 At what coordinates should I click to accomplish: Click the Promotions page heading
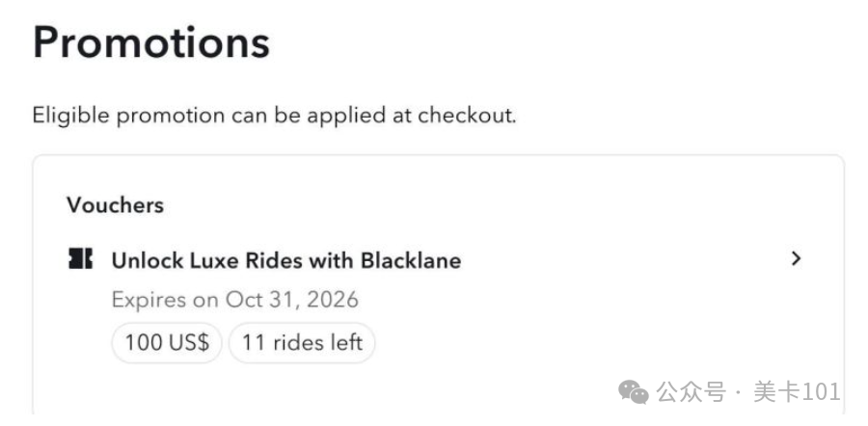pyautogui.click(x=151, y=43)
